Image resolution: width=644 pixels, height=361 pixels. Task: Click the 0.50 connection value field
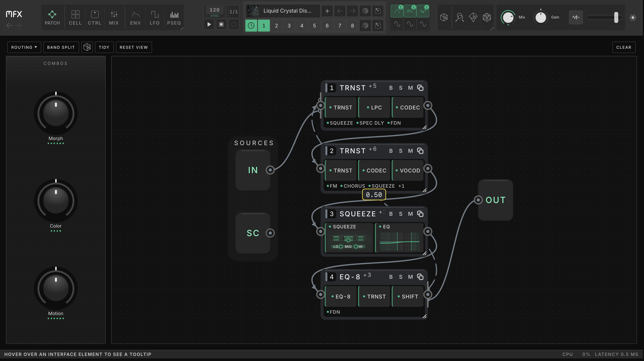(x=374, y=195)
